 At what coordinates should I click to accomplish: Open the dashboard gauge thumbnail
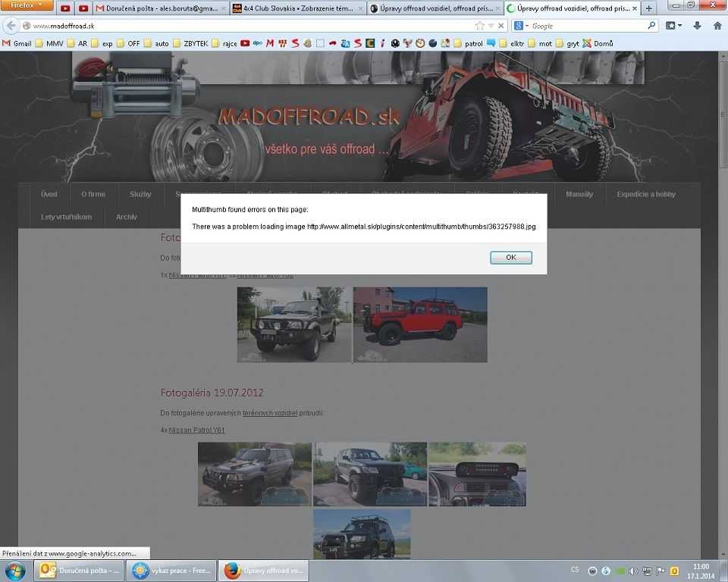477,474
